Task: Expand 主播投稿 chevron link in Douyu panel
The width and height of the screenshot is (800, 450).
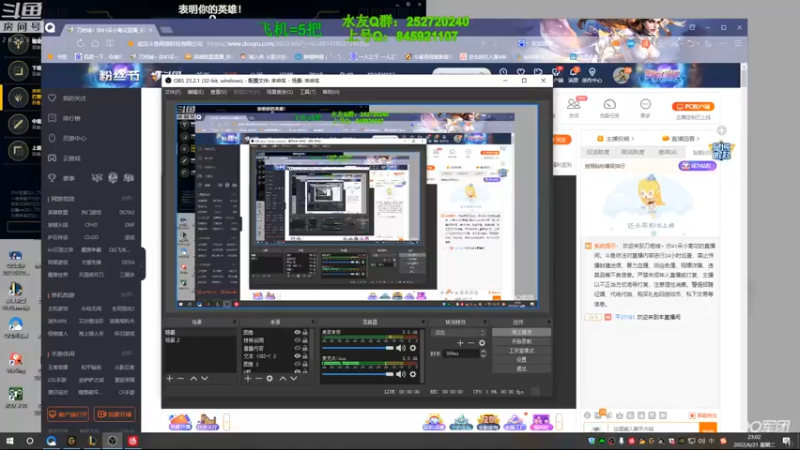Action: pos(616,138)
